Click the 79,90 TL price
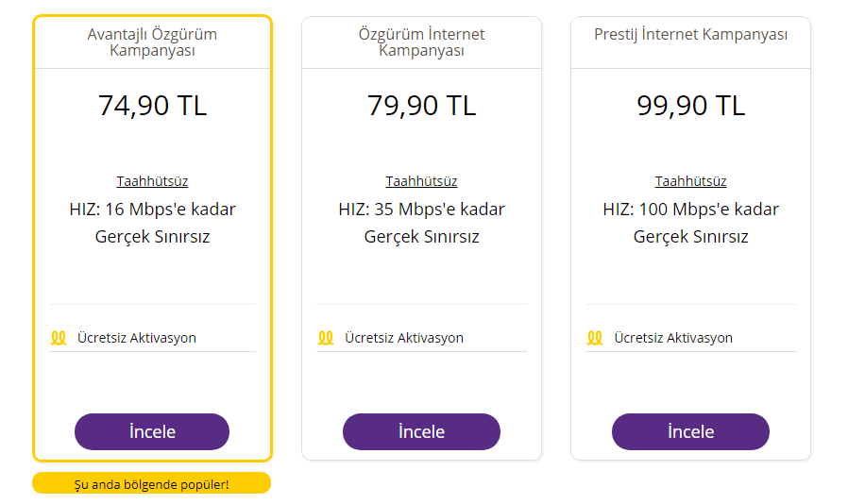 coord(421,105)
